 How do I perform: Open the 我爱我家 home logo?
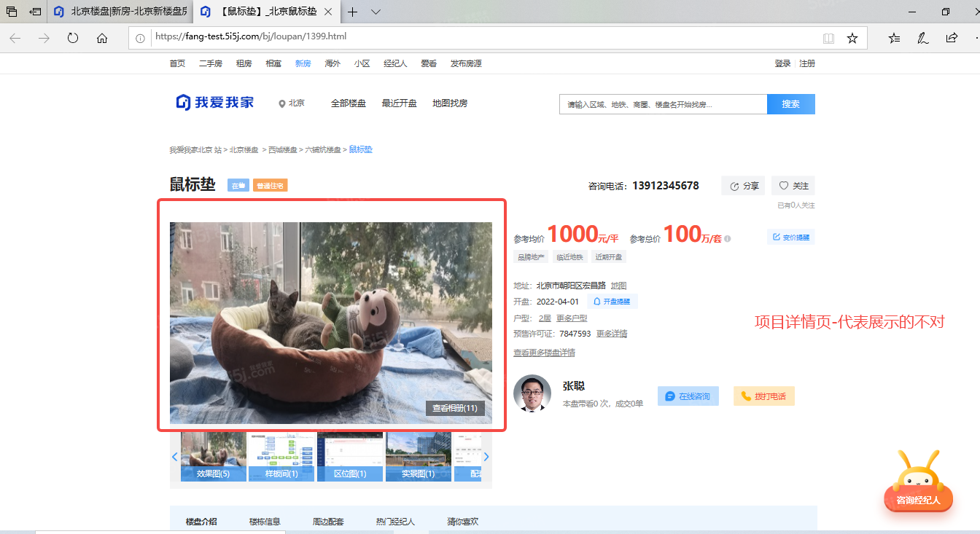click(x=214, y=103)
